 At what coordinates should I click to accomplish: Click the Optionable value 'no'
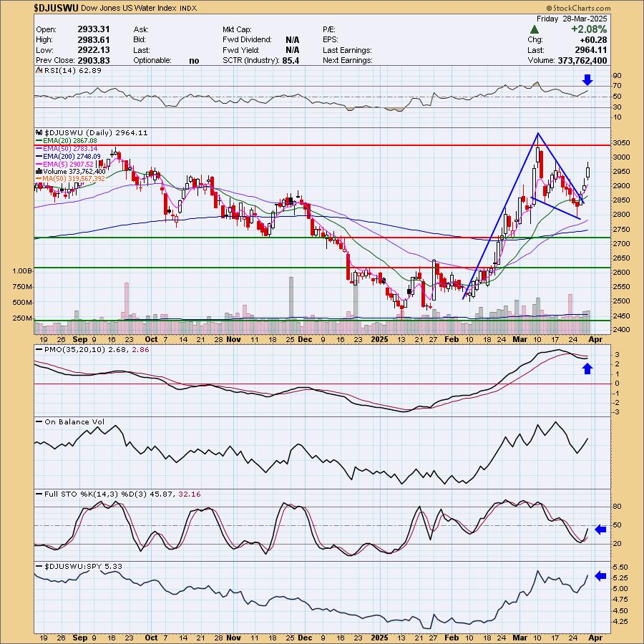click(194, 60)
